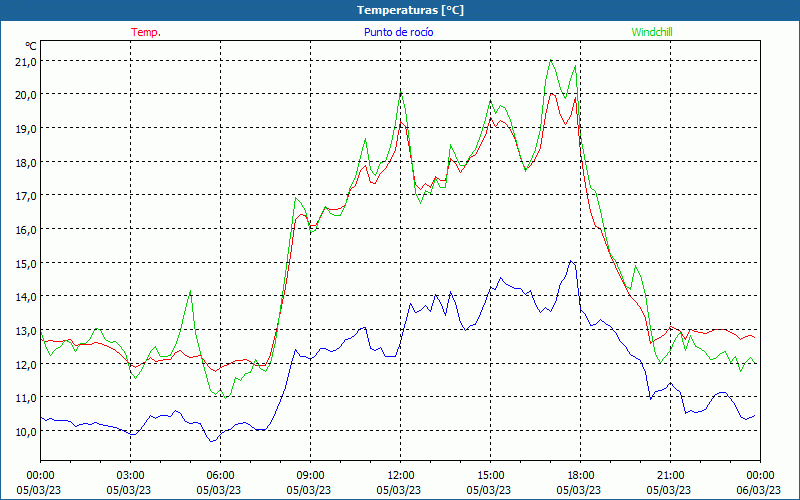Click the '17,0' y-axis value
Viewport: 800px width, 500px height.
[26, 196]
